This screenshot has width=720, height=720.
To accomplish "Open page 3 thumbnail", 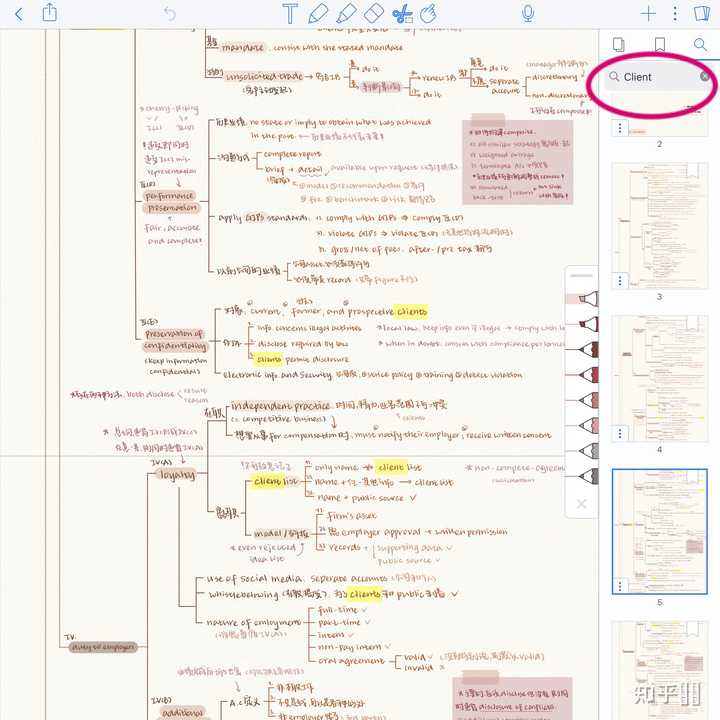I will tap(659, 225).
